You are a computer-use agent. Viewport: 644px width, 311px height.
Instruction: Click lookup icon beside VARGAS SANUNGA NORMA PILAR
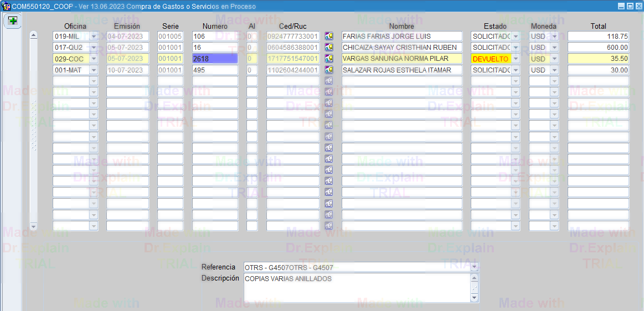pyautogui.click(x=329, y=59)
